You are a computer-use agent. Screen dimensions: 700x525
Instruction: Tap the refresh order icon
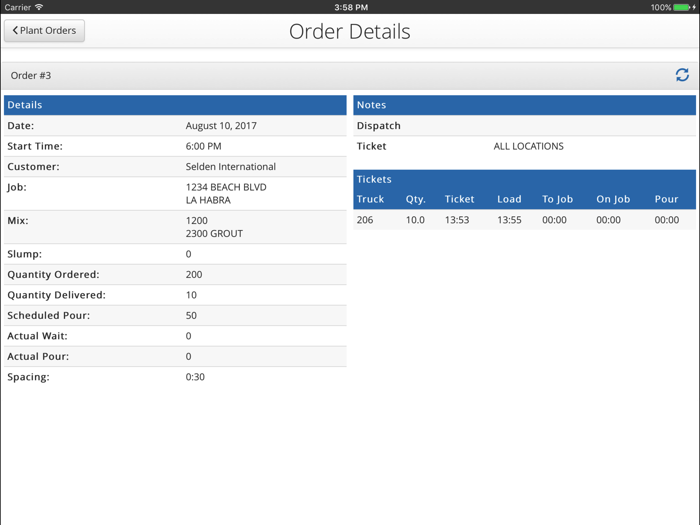(x=682, y=75)
